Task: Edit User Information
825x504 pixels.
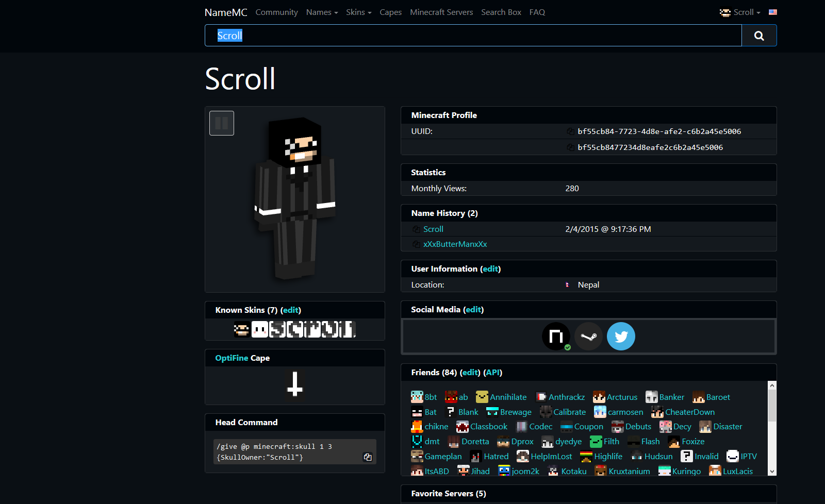Action: tap(490, 268)
